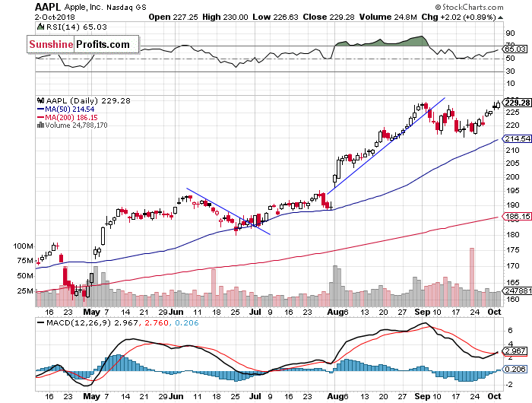The image size is (532, 403).
Task: Click the 25M label on the volume axis
Action: tap(25, 291)
